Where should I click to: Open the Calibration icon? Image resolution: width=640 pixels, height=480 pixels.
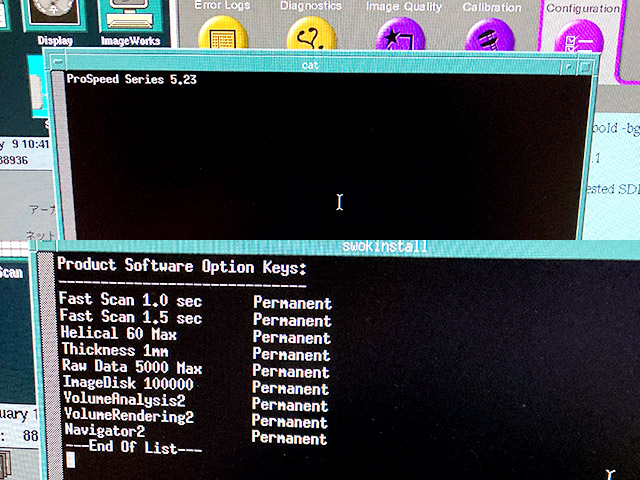coord(490,36)
